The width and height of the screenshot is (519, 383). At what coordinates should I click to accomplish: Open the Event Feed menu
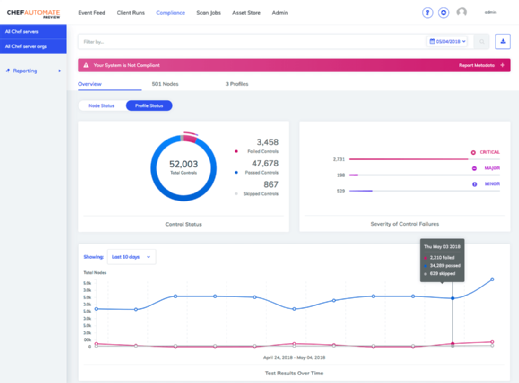point(92,13)
